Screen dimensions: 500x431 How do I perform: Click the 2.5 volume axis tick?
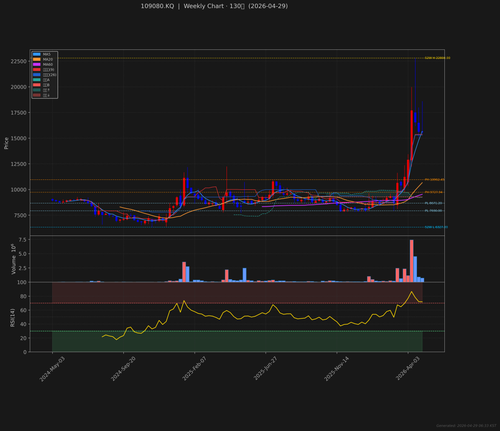point(23,268)
